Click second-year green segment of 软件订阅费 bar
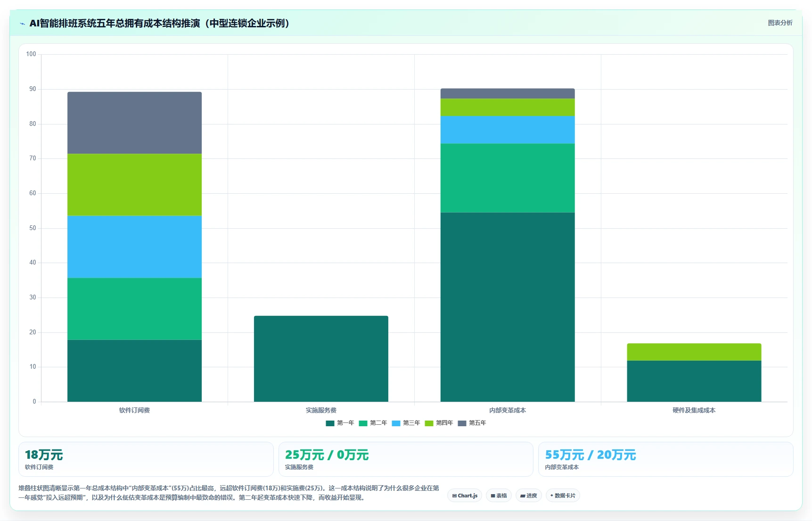812x521 pixels. 134,309
